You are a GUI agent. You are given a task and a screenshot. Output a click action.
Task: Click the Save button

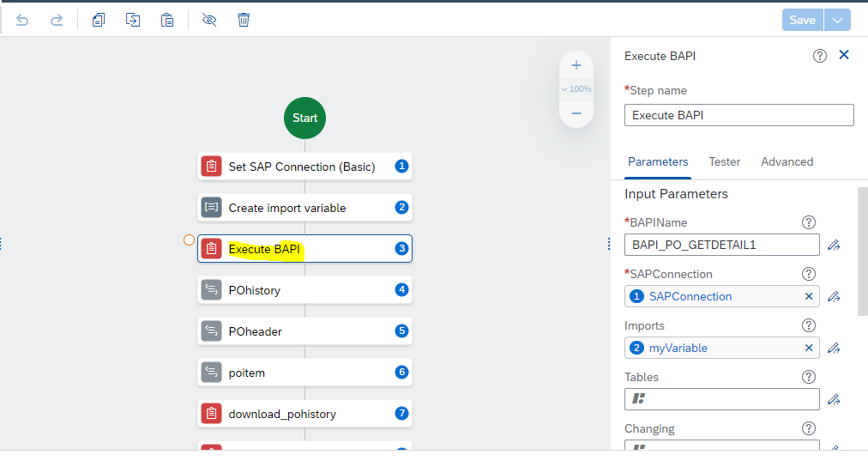803,20
